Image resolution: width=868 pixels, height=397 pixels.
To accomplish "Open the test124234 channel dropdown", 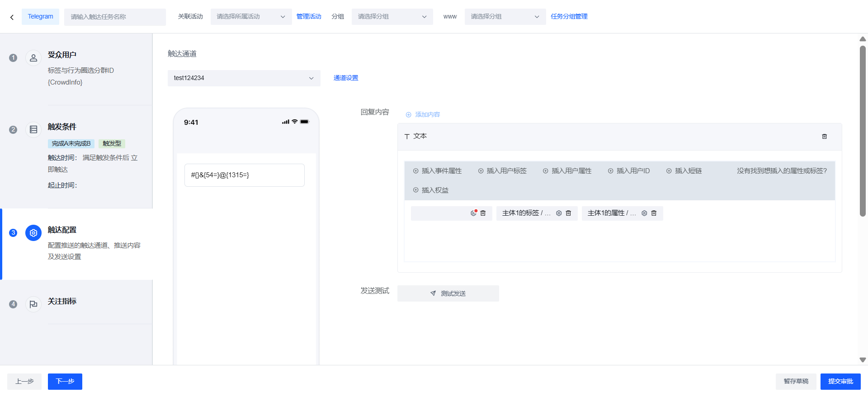I will tap(244, 78).
